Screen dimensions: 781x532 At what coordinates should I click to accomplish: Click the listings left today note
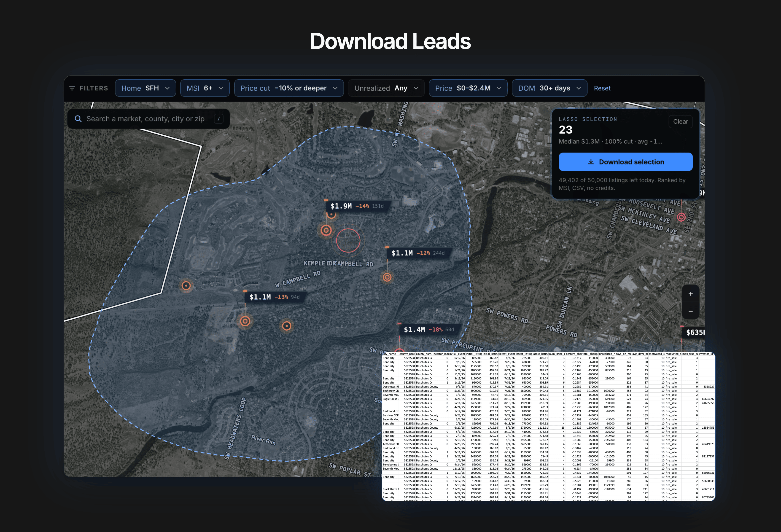(x=622, y=184)
